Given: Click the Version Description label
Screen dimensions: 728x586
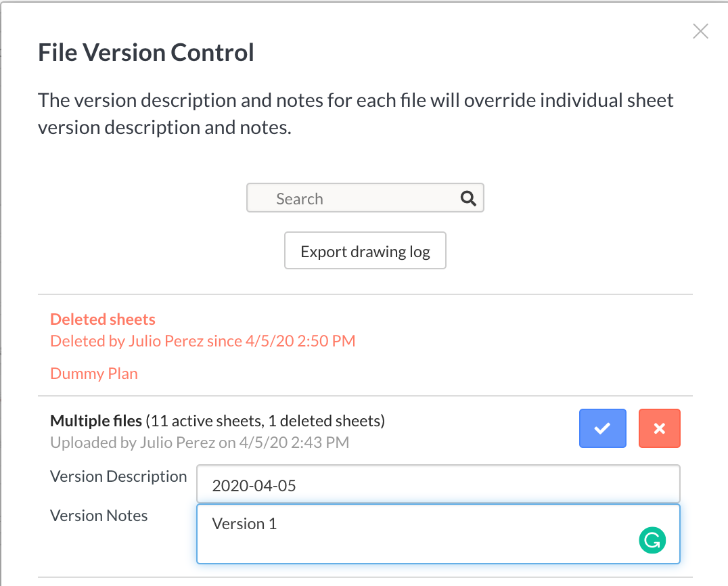Looking at the screenshot, I should [118, 476].
